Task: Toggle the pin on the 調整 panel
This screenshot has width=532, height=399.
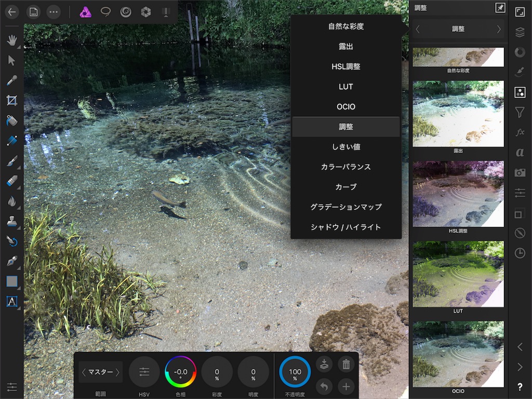Action: point(500,8)
